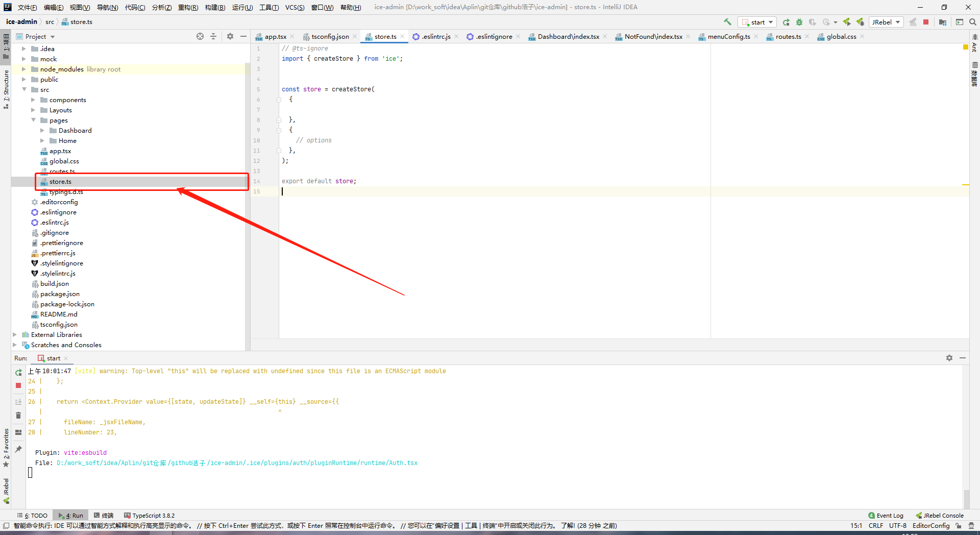This screenshot has height=535, width=980.
Task: Click the CRLF line separator indicator
Action: [876, 525]
